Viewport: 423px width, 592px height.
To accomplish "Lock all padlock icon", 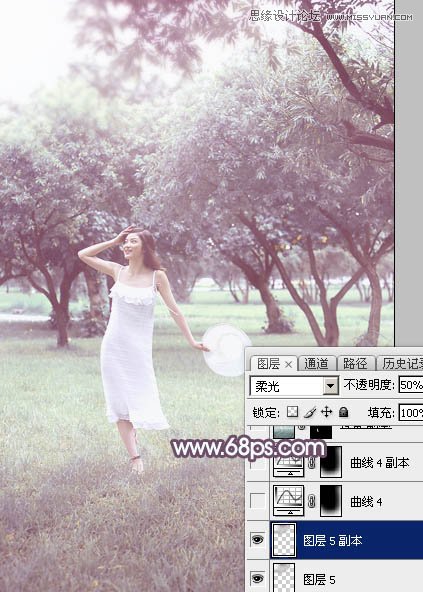I will 343,412.
